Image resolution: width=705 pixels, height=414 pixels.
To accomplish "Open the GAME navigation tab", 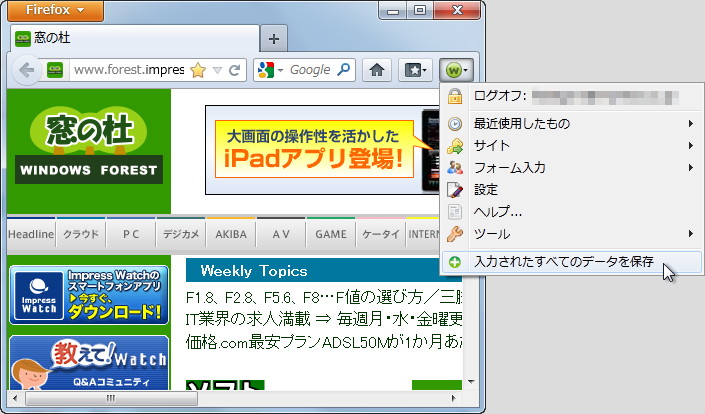I will click(x=330, y=234).
